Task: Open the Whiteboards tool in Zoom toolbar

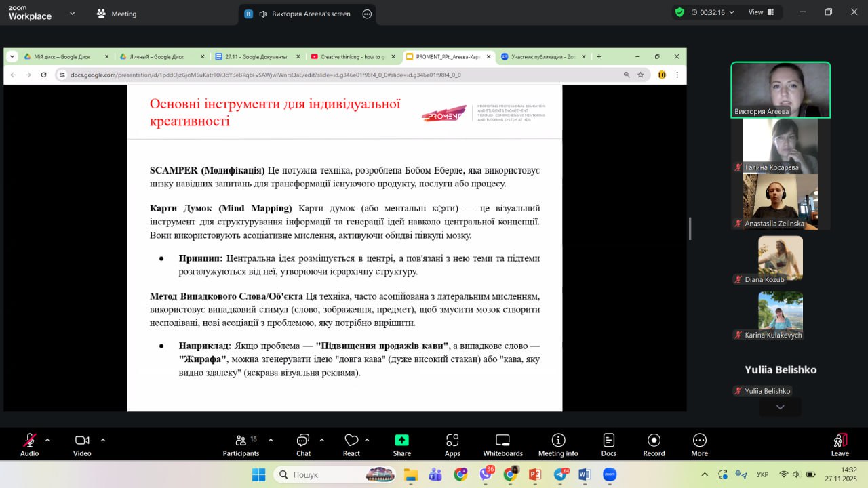Action: click(502, 445)
